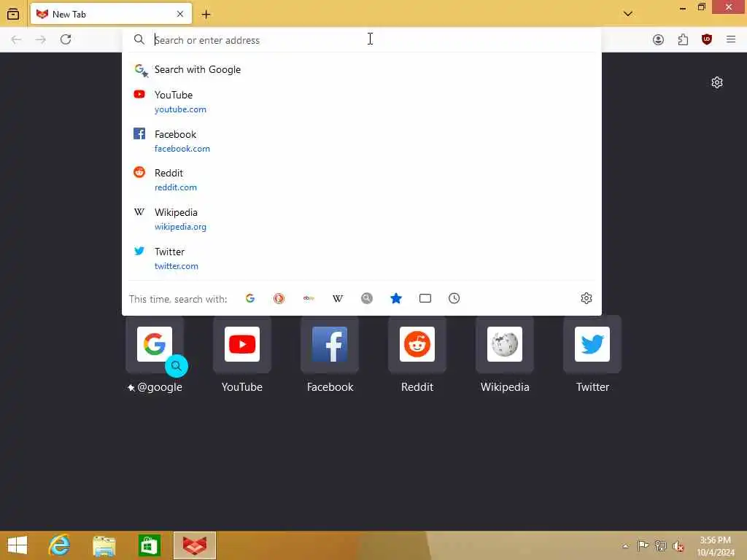747x560 pixels.
Task: Close the New Tab tab
Action: 180,15
